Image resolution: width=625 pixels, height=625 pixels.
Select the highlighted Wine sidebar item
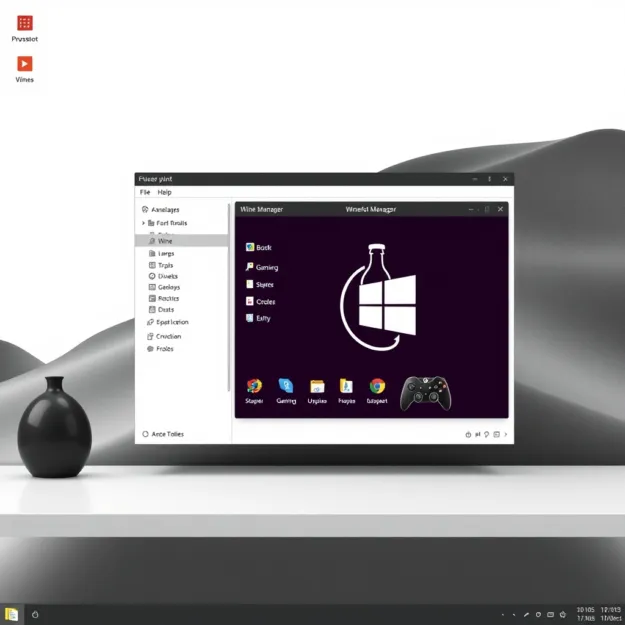(x=182, y=241)
